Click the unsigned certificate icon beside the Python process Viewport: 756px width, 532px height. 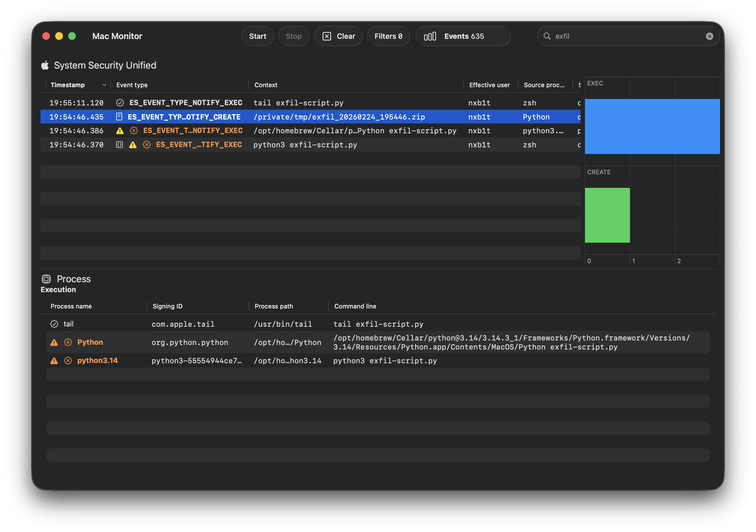point(68,342)
